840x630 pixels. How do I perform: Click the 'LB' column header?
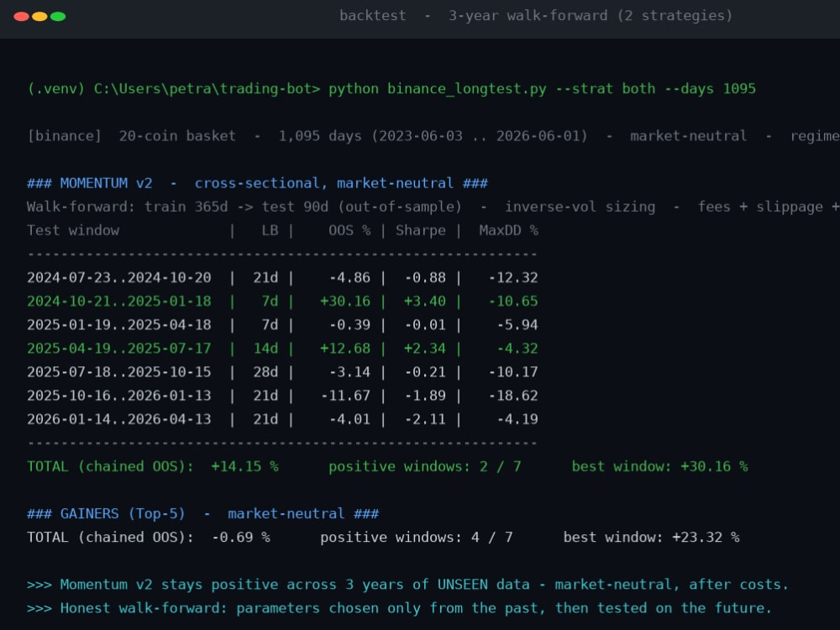pyautogui.click(x=270, y=230)
